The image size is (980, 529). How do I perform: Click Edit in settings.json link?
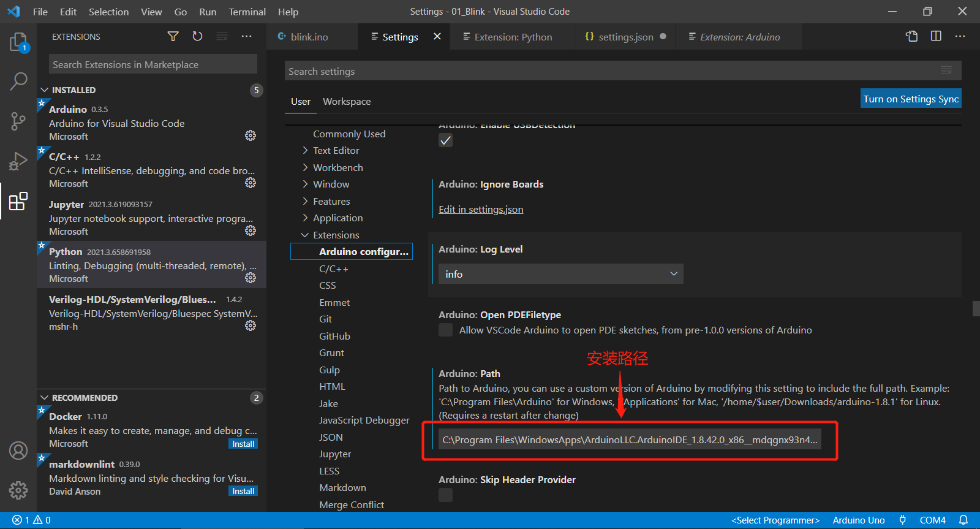coord(481,209)
